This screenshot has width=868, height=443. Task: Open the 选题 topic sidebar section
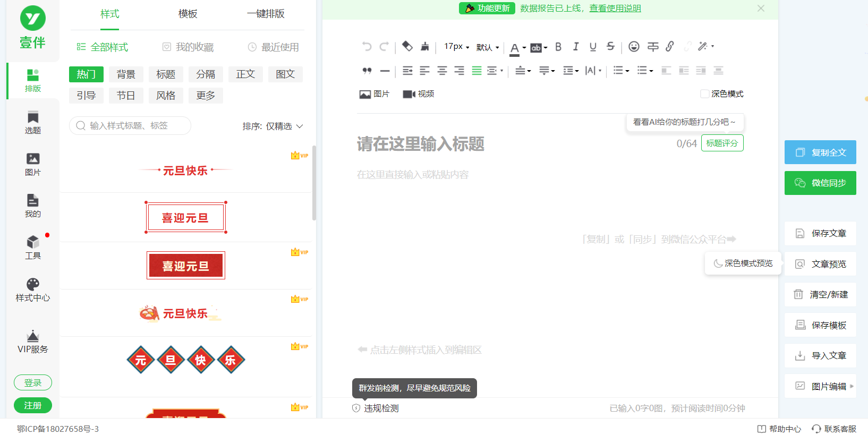coord(33,123)
